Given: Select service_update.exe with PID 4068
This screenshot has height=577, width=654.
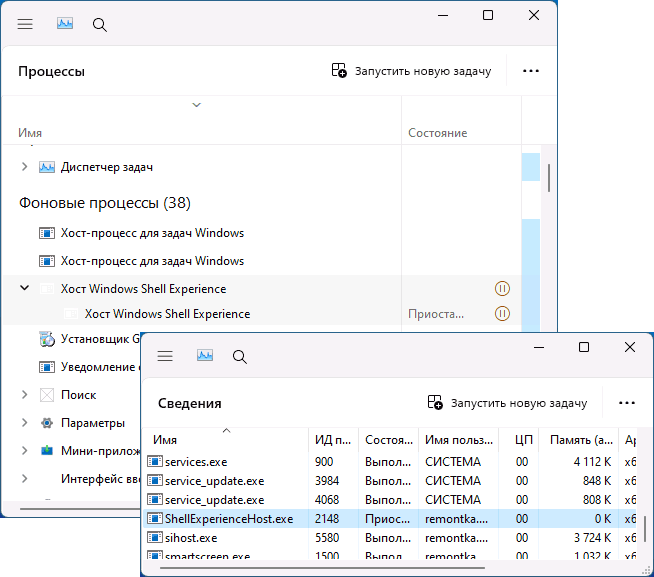Looking at the screenshot, I should click(x=390, y=499).
